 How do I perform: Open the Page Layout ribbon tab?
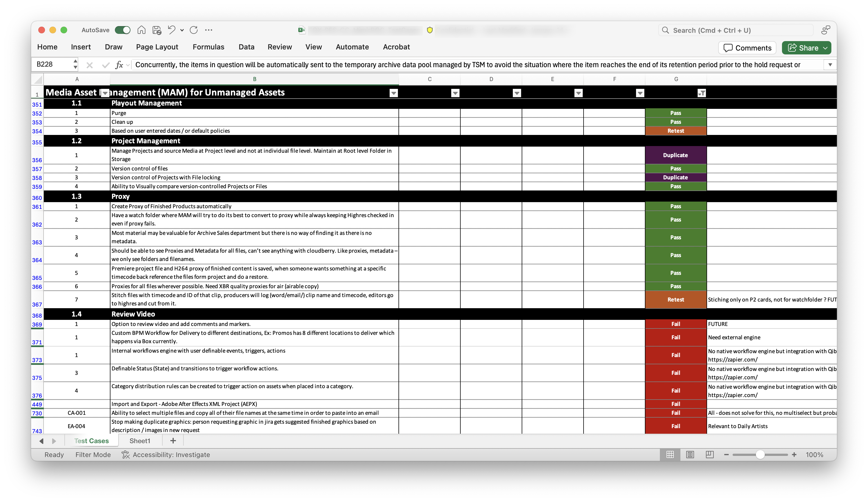tap(157, 47)
